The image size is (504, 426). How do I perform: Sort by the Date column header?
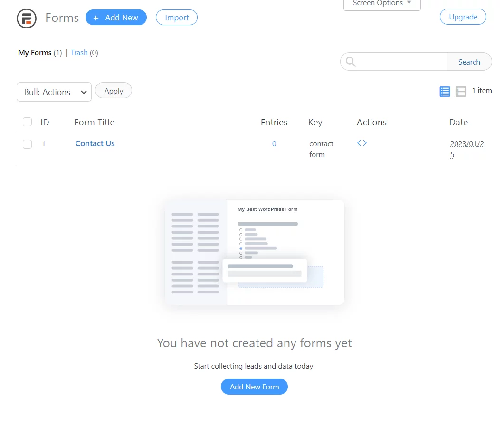point(458,123)
